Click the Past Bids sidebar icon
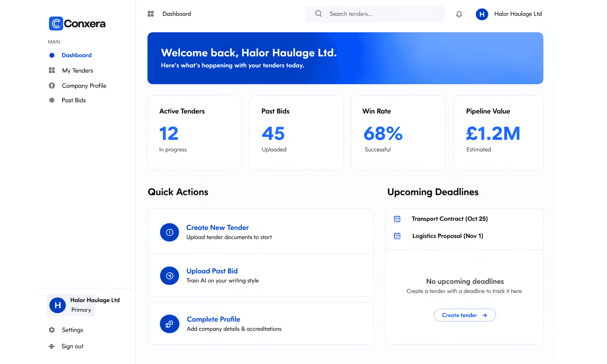The height and width of the screenshot is (364, 607). (x=52, y=100)
